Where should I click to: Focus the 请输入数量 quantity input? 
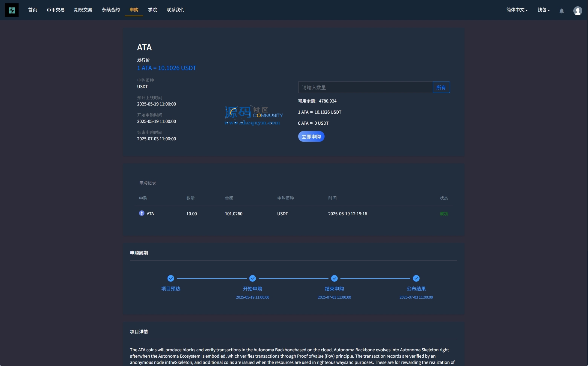(x=365, y=88)
